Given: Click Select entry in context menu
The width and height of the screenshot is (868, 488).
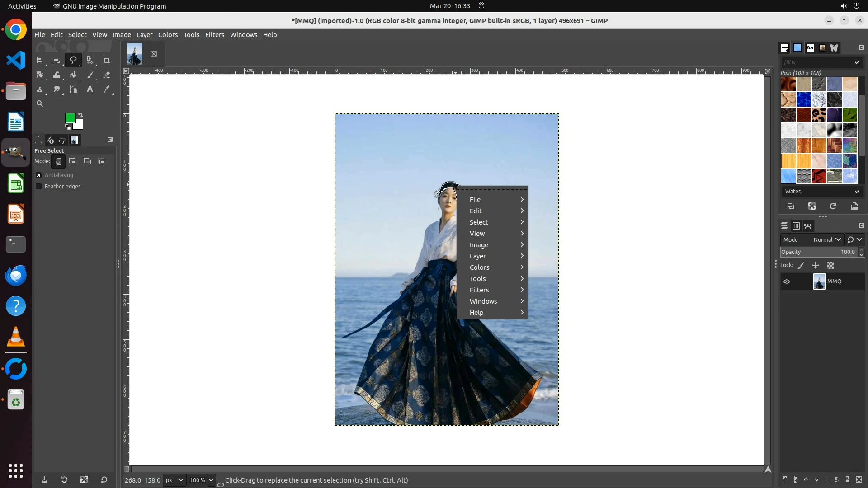Looking at the screenshot, I should (x=479, y=222).
